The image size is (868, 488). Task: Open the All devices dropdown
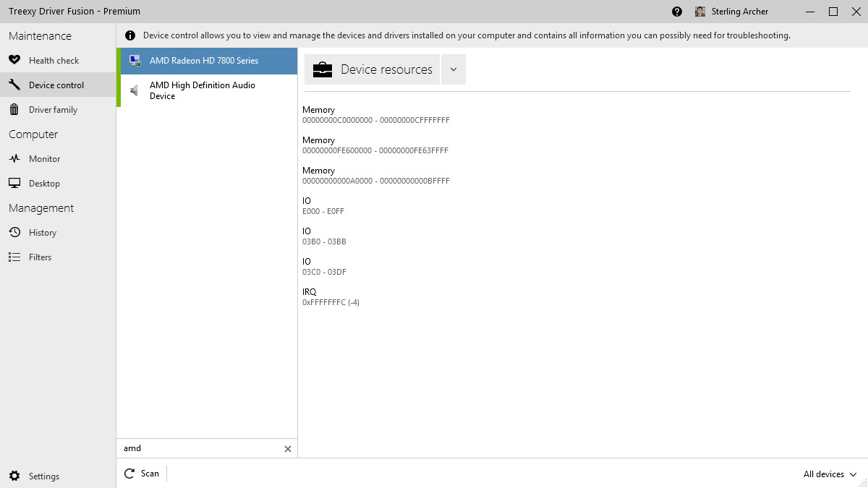click(830, 474)
